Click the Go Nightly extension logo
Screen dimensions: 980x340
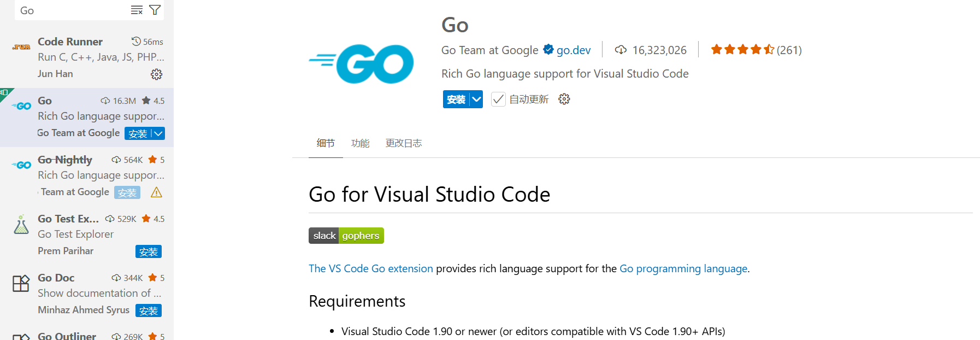pyautogui.click(x=21, y=165)
